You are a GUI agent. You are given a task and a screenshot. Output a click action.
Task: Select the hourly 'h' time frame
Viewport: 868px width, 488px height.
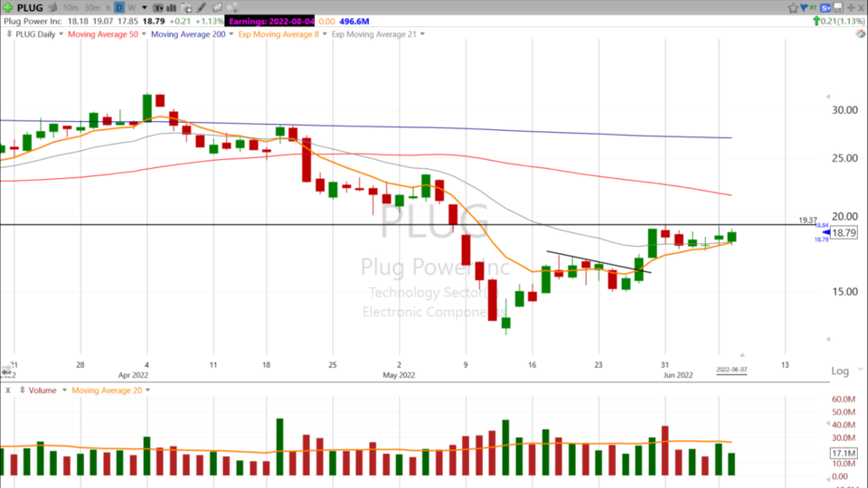[108, 8]
